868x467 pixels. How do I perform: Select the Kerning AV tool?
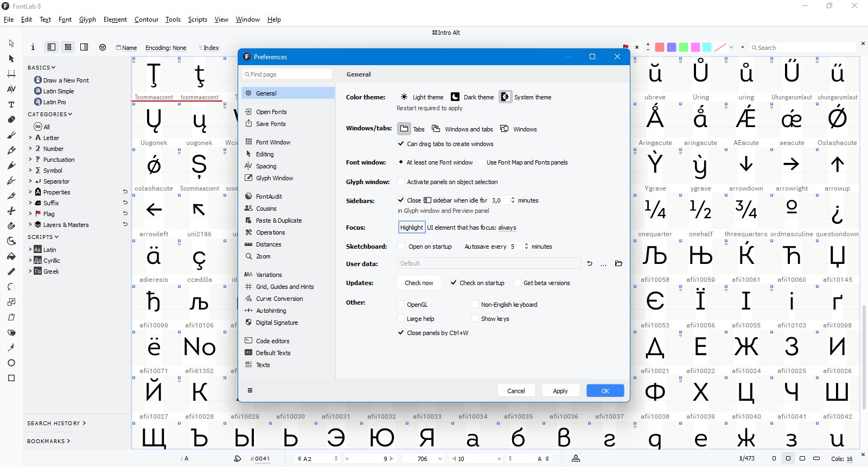[x=11, y=89]
